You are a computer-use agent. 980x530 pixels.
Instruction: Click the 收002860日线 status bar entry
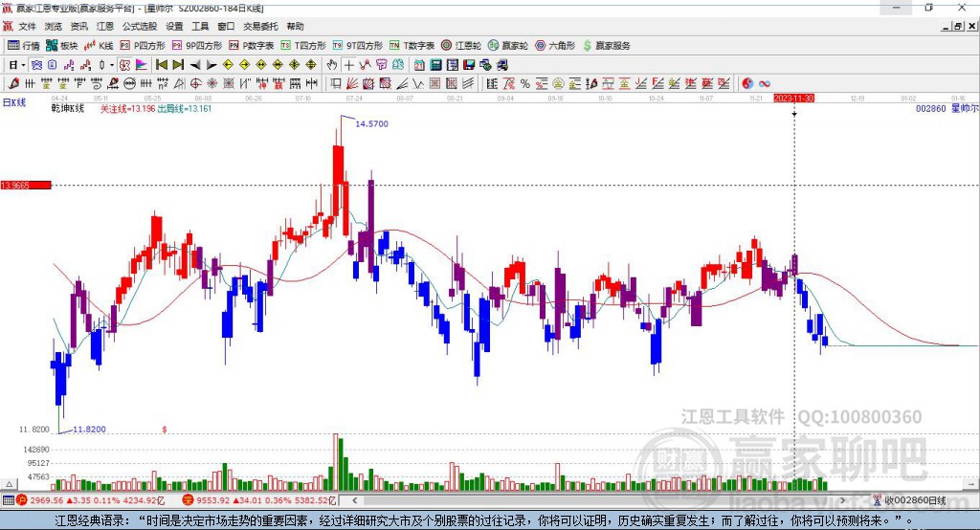coord(910,500)
